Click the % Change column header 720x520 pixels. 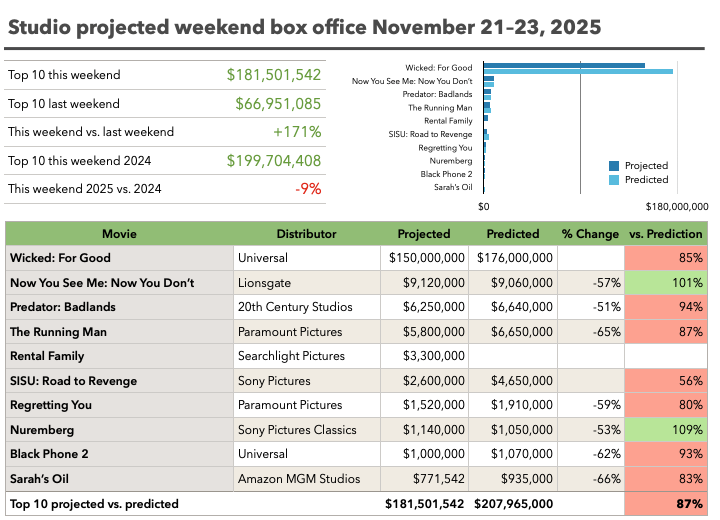click(590, 234)
